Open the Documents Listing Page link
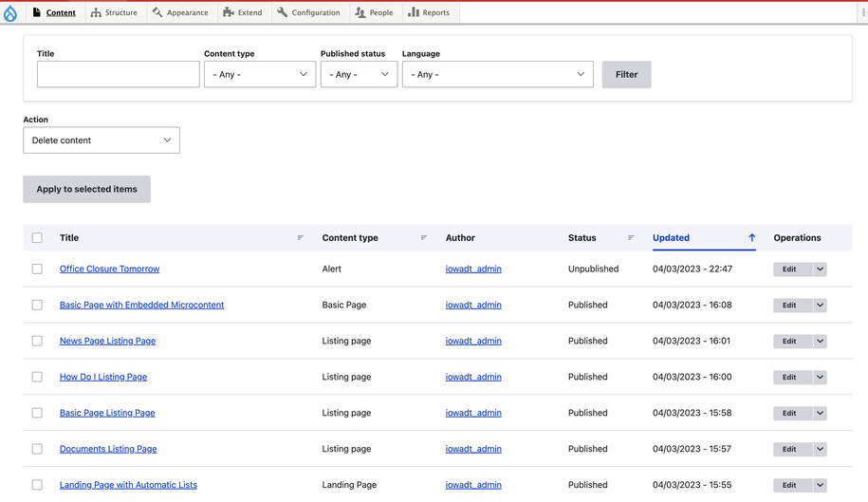Screen dimensions: 868x502 click(x=108, y=449)
